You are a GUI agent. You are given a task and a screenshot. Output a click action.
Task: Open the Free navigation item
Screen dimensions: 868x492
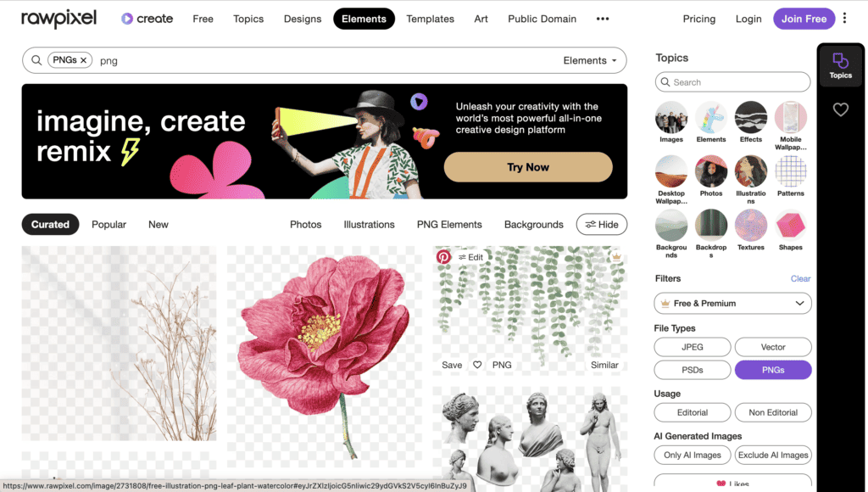pos(203,19)
